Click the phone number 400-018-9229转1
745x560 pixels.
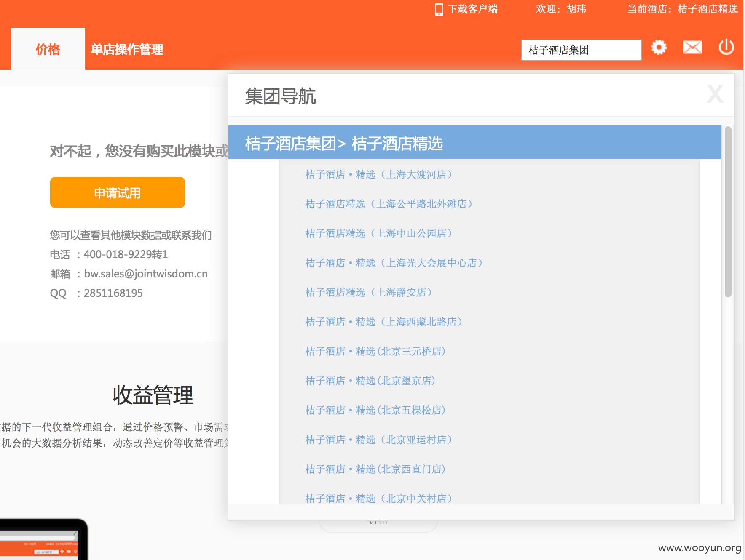coord(126,254)
